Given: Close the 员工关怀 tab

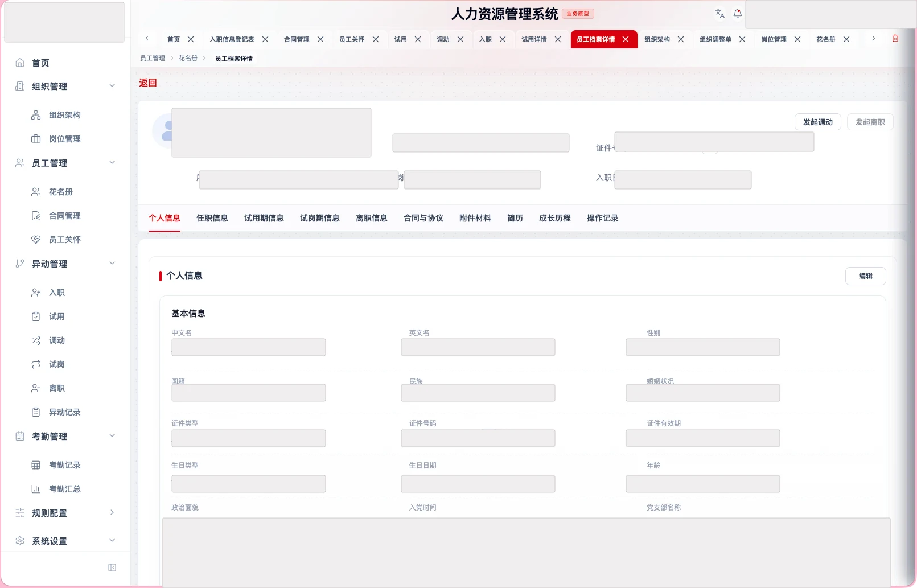Looking at the screenshot, I should [376, 39].
